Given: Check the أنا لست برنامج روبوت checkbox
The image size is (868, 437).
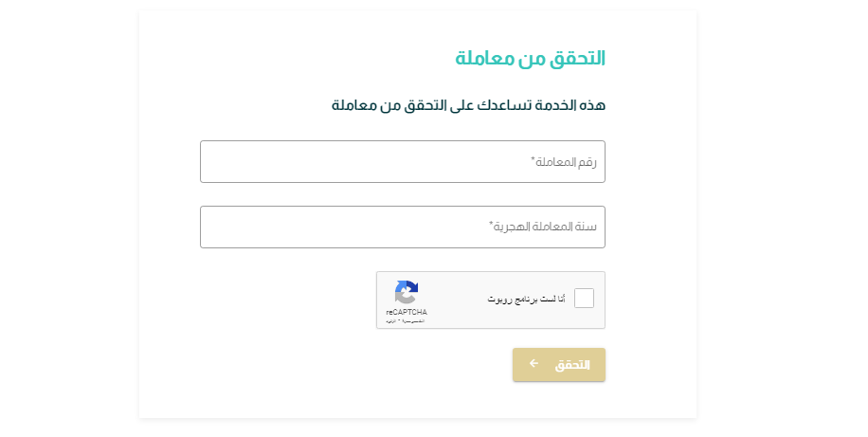Looking at the screenshot, I should coord(584,298).
